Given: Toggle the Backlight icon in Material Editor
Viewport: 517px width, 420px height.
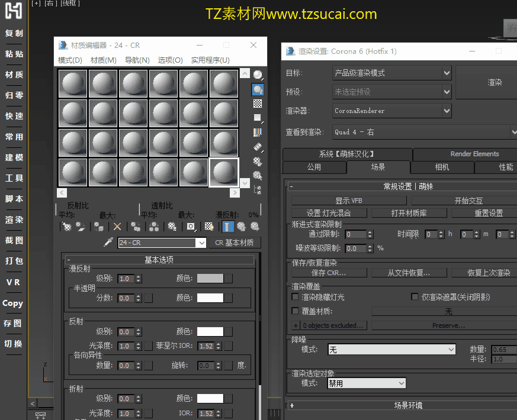Looking at the screenshot, I should (258, 89).
